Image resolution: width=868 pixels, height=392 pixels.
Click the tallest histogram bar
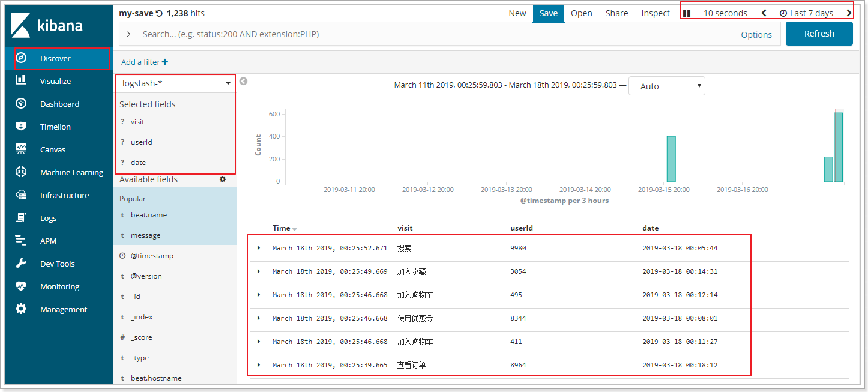(x=838, y=147)
